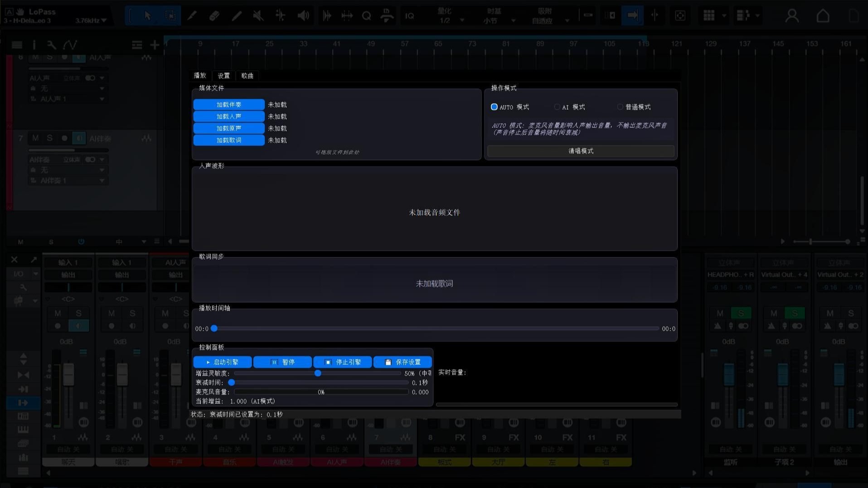Toggle Solo on the 监听 channel
The height and width of the screenshot is (488, 868).
(x=741, y=313)
